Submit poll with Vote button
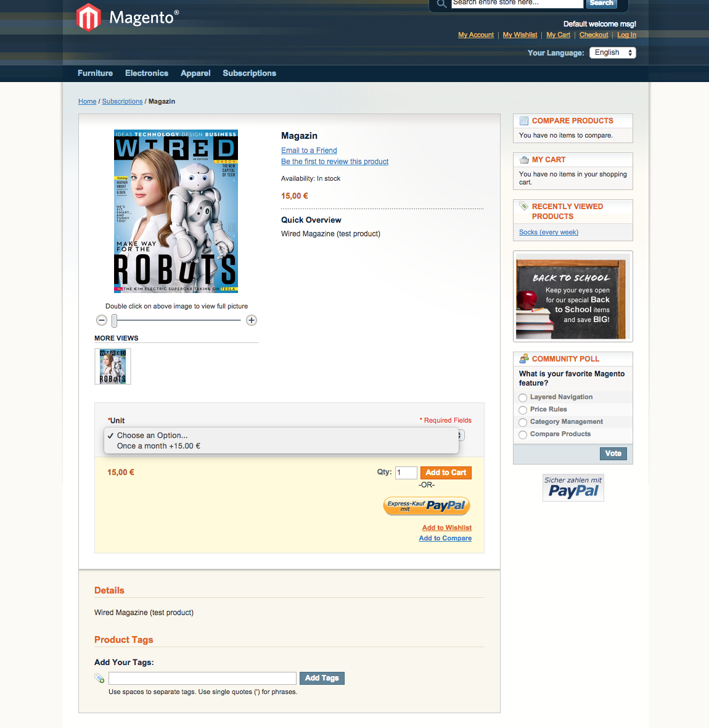 click(613, 453)
